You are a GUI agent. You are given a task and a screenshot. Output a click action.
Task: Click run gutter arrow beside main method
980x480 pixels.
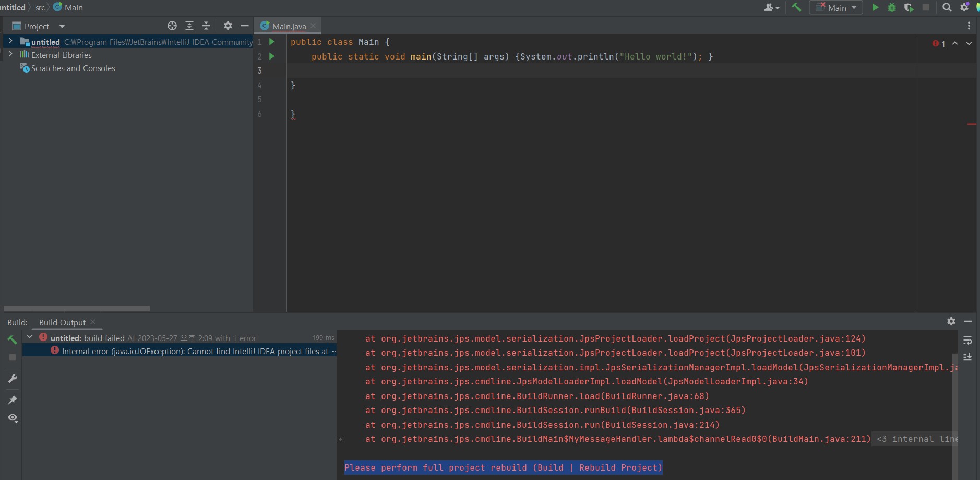coord(272,56)
